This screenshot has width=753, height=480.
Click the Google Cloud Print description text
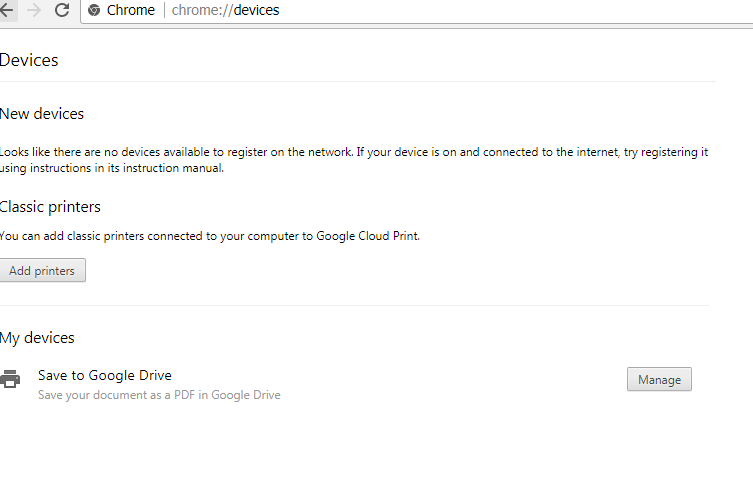(x=209, y=236)
